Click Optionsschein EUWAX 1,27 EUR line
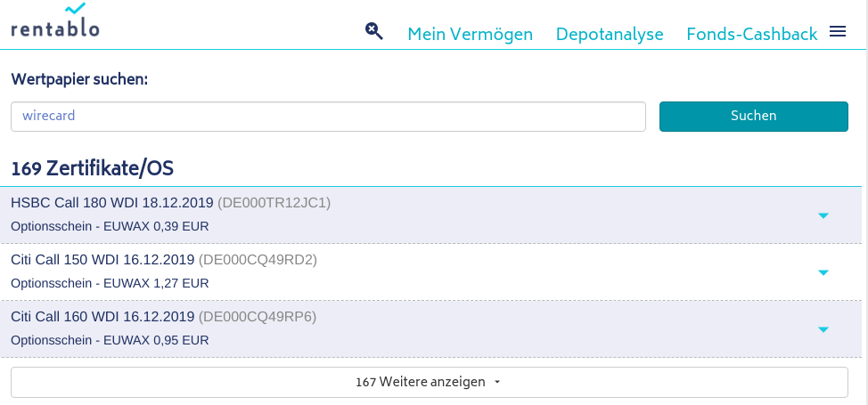The width and height of the screenshot is (868, 405). [x=110, y=283]
